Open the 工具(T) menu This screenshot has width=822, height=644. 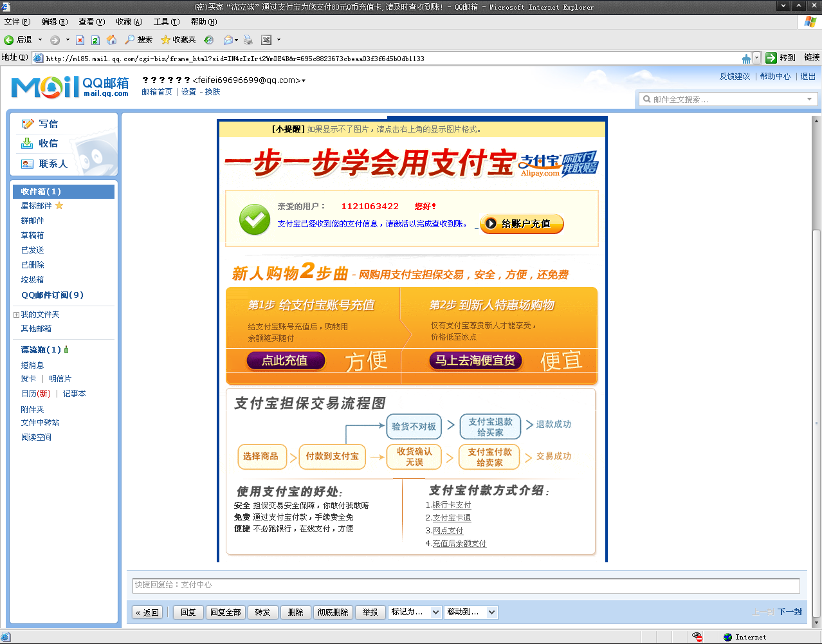[x=166, y=22]
